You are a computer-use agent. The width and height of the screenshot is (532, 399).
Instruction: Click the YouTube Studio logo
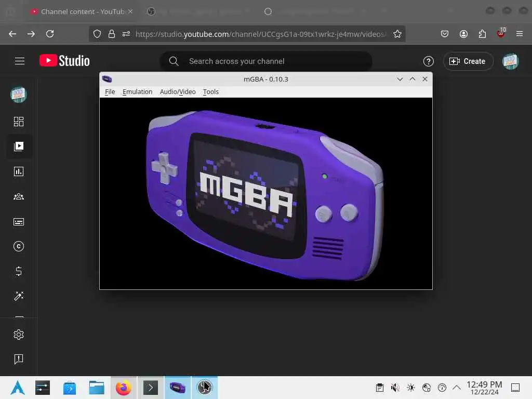[64, 61]
